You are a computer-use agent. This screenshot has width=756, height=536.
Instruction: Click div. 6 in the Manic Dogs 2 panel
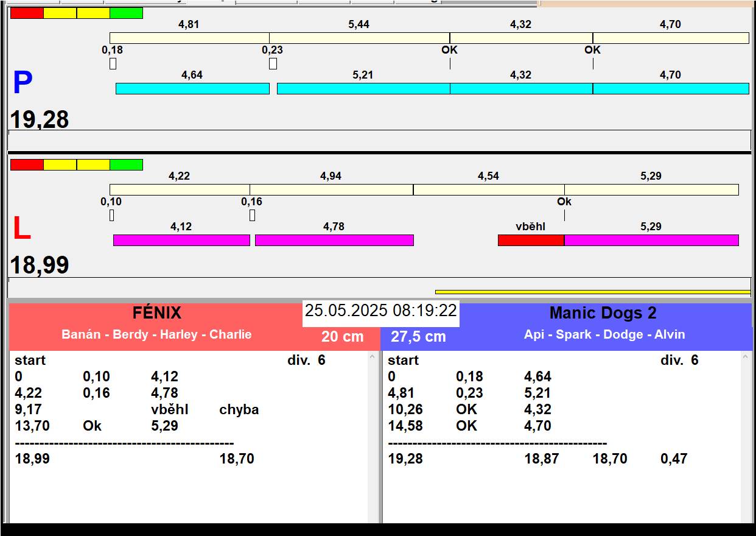679,360
